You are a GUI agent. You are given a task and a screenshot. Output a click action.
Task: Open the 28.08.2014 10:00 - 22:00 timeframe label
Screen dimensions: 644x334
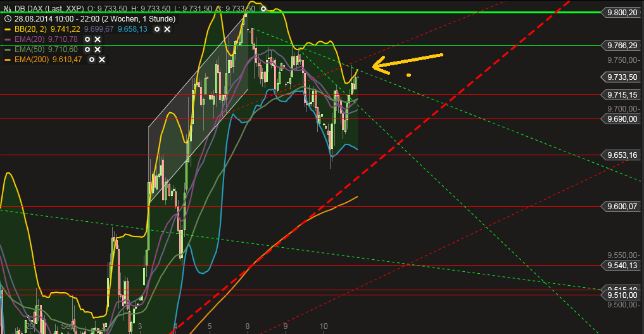tap(95, 19)
